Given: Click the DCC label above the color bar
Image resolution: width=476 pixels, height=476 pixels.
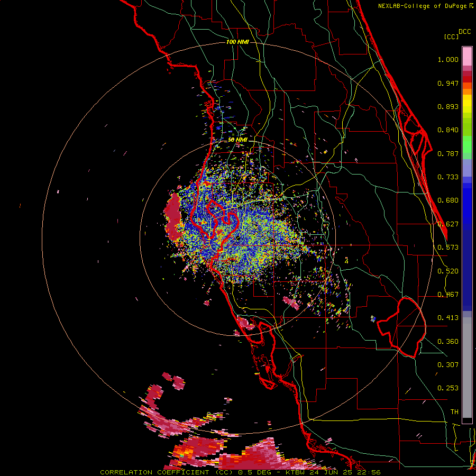Looking at the screenshot, I should pos(464,32).
